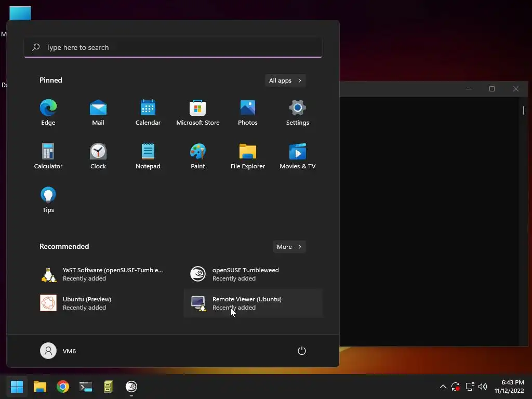The image size is (532, 399).
Task: Launch openSUSE Tumbleweed from Recommended
Action: (x=253, y=274)
